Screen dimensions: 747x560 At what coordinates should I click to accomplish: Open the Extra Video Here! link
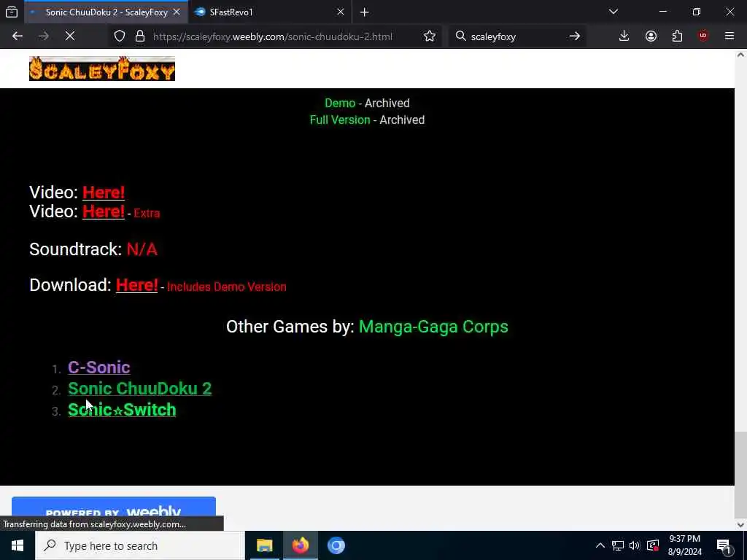(104, 211)
